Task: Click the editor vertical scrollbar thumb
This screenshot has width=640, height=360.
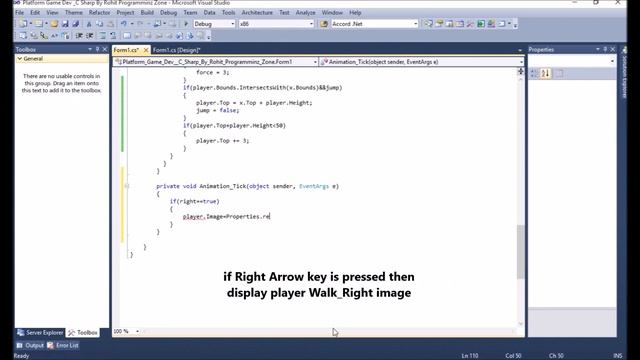Action: [x=520, y=251]
